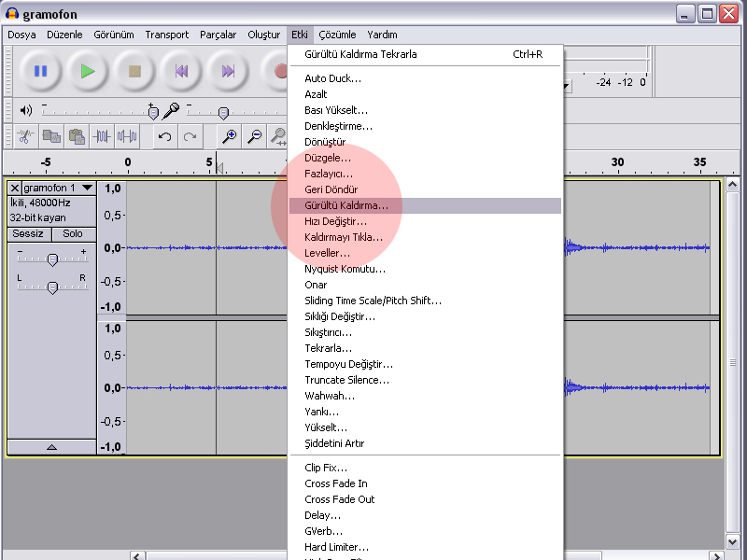
Task: Toggle Solo on the gramofon 1 track
Action: tap(73, 233)
